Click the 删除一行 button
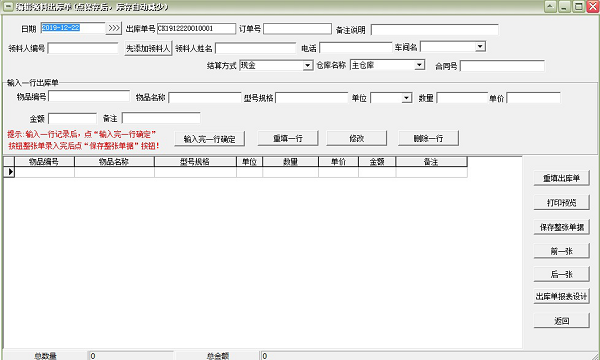 point(428,138)
